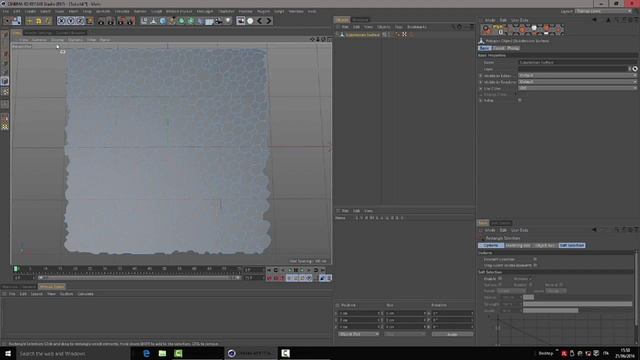Open the Size dropdown in Coordinates Manager

(x=405, y=334)
